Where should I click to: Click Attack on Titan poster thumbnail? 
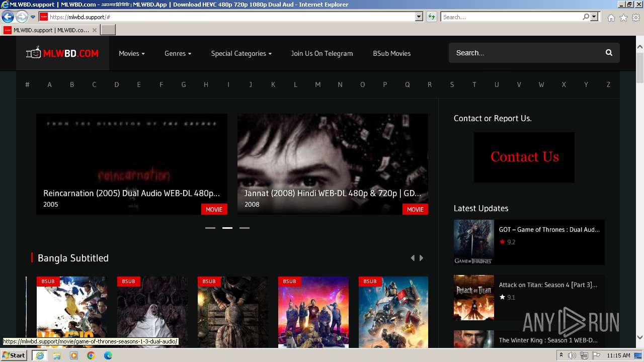(x=473, y=297)
